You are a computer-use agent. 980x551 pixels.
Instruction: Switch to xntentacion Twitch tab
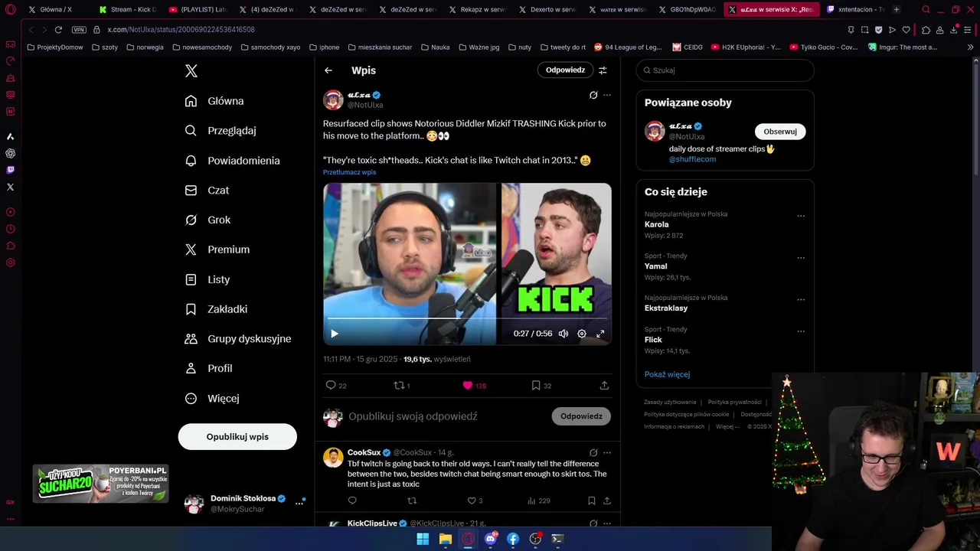(x=854, y=9)
